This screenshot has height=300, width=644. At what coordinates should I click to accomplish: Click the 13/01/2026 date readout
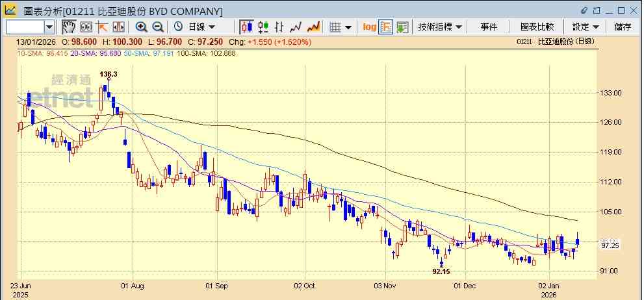pyautogui.click(x=37, y=42)
